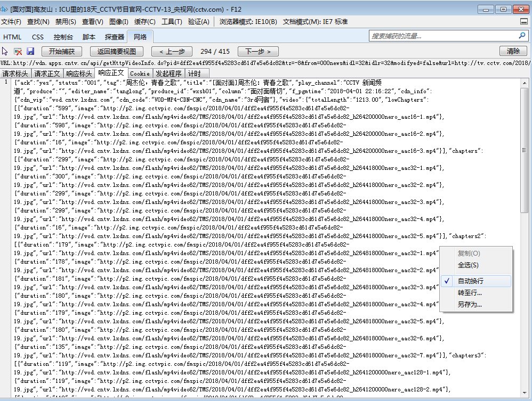Choose 另存为... from context menu
Image resolution: width=532 pixels, height=401 pixels.
click(475, 305)
